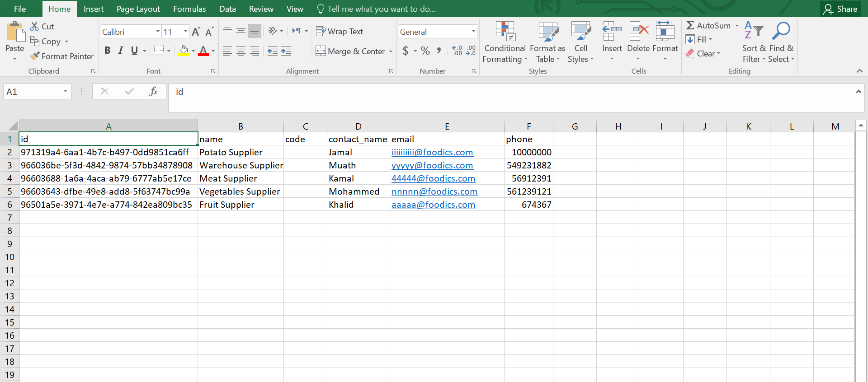Open the aaaaa@foodics.com email link
Image resolution: width=868 pixels, height=382 pixels.
click(433, 205)
